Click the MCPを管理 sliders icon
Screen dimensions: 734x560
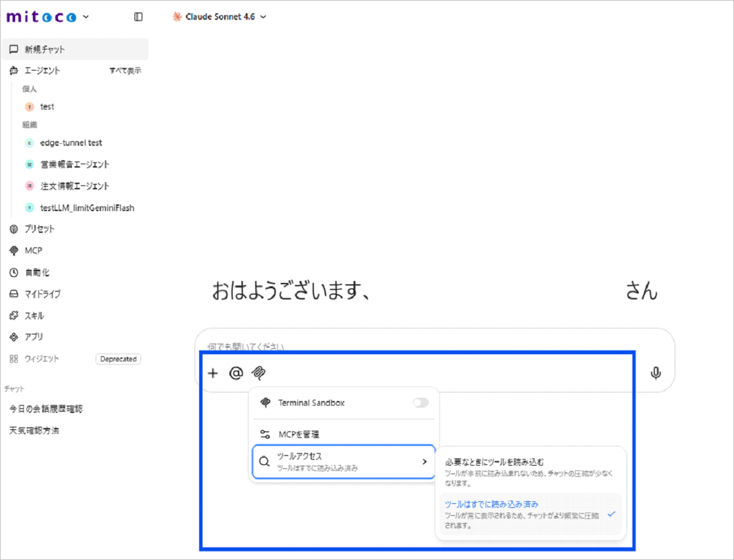[x=265, y=435]
